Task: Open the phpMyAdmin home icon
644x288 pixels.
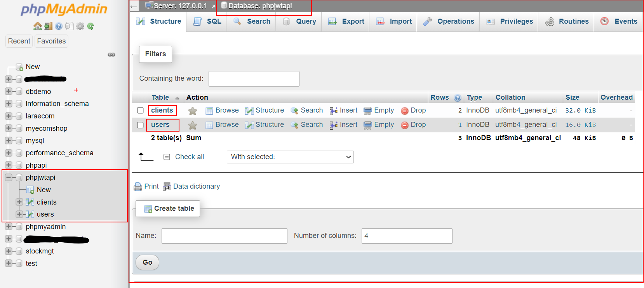Action: [x=38, y=26]
